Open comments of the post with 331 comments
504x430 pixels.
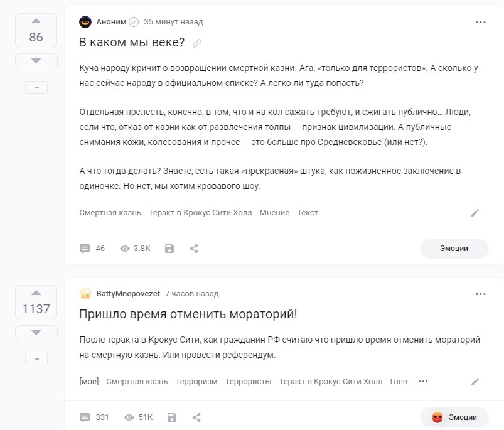point(94,417)
